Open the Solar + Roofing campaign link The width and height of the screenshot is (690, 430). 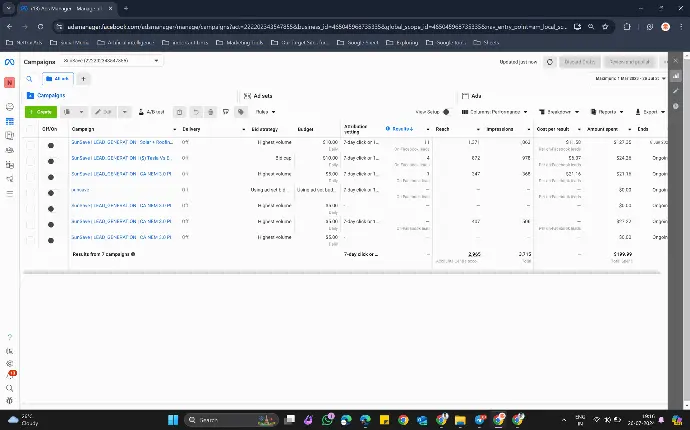[x=122, y=142]
